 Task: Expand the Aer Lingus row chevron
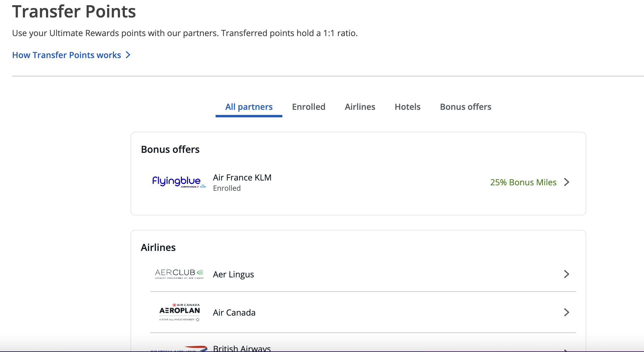(567, 274)
